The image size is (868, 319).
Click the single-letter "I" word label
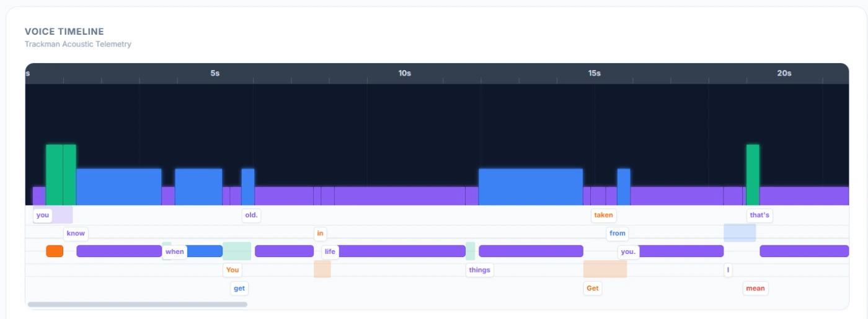728,270
